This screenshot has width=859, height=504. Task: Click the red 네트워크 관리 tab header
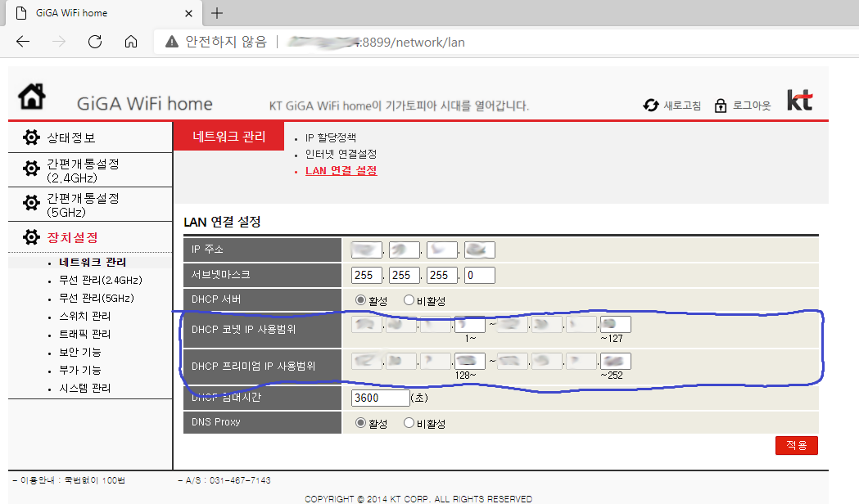[x=228, y=137]
